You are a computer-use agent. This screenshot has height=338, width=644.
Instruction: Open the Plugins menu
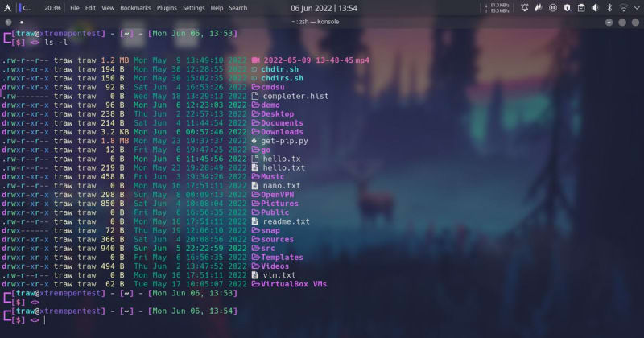pyautogui.click(x=167, y=7)
